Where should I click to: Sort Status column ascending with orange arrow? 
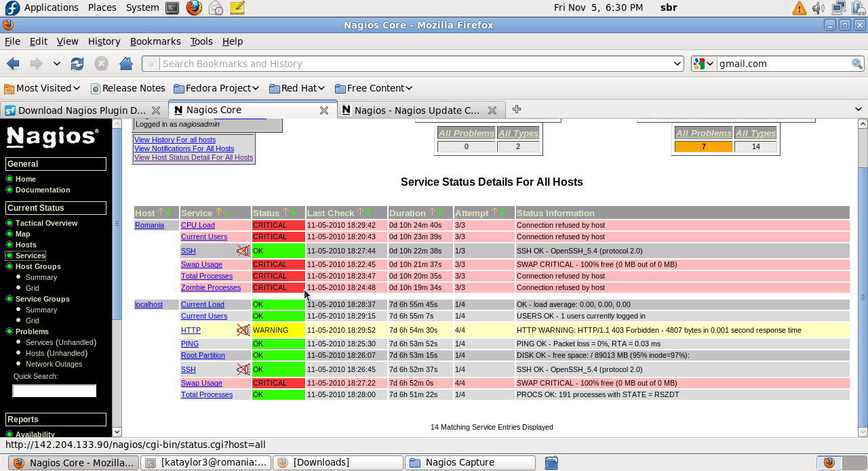(x=285, y=212)
